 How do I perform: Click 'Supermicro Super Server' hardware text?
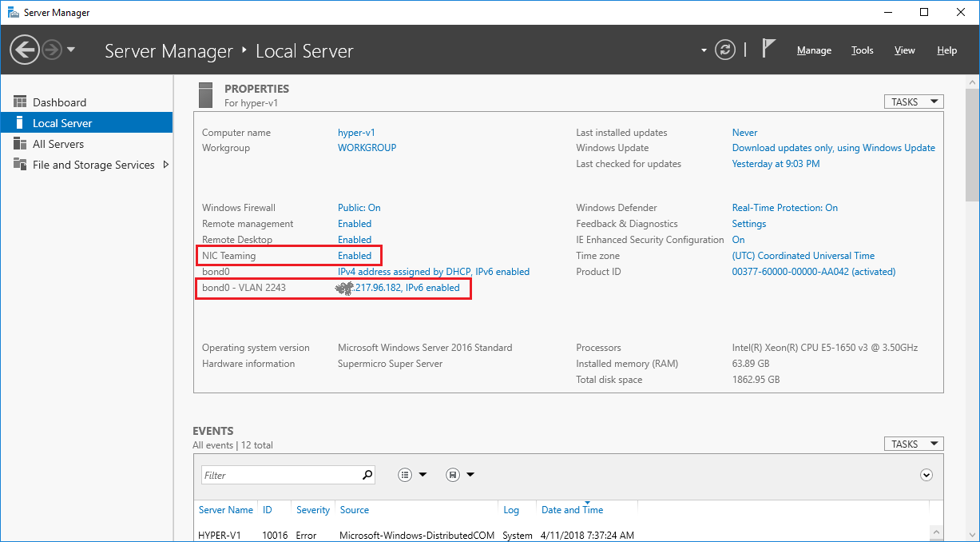coord(390,364)
